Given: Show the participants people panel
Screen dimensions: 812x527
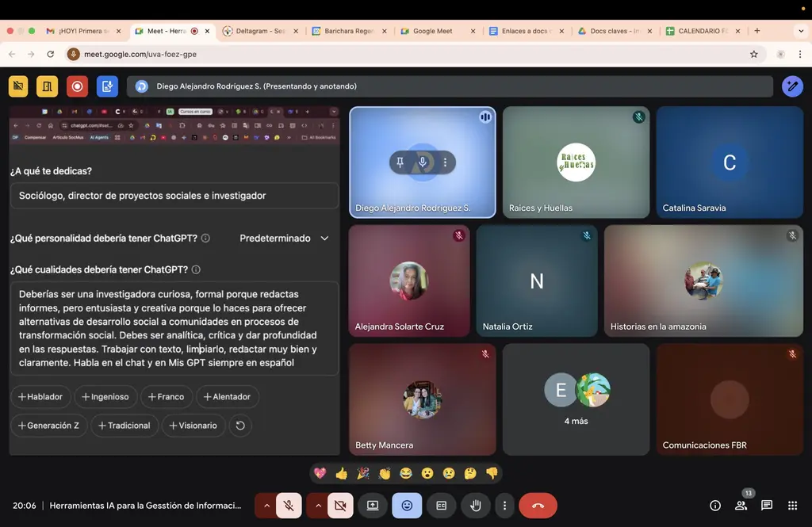Looking at the screenshot, I should 741,506.
